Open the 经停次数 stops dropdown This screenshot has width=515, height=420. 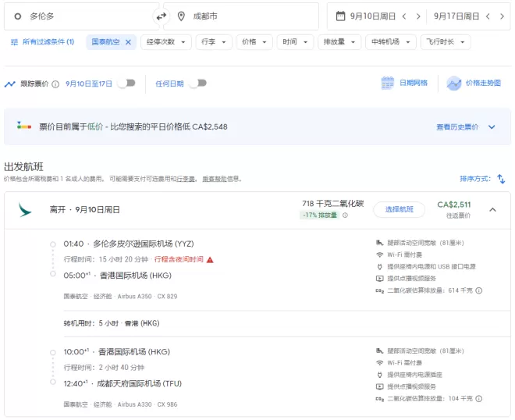pos(166,42)
